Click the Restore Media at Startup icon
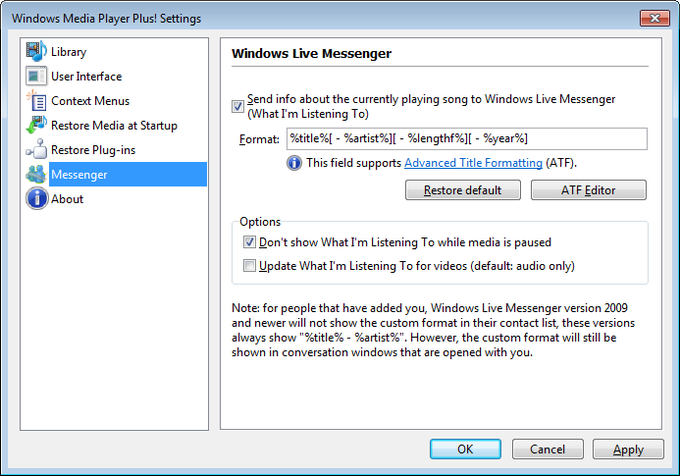 tap(36, 125)
